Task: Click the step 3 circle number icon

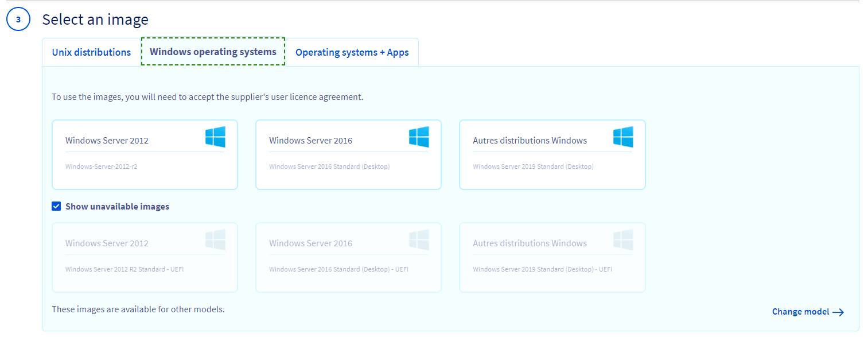Action: 18,20
